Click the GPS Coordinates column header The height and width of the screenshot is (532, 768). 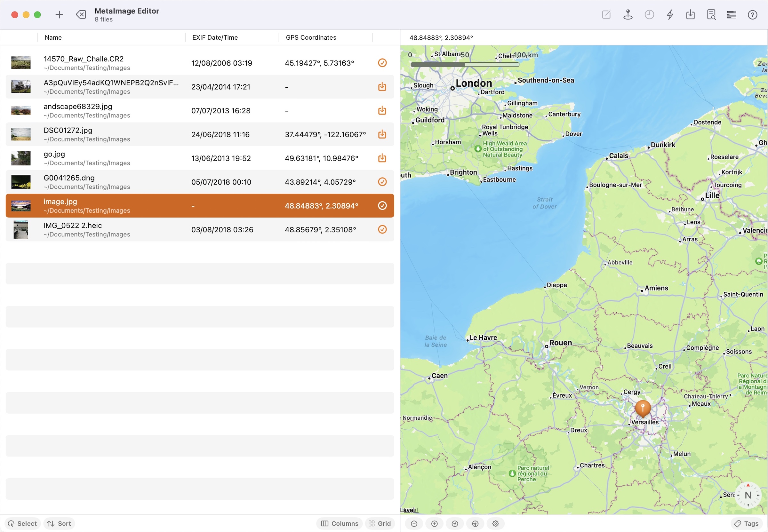[x=311, y=37]
